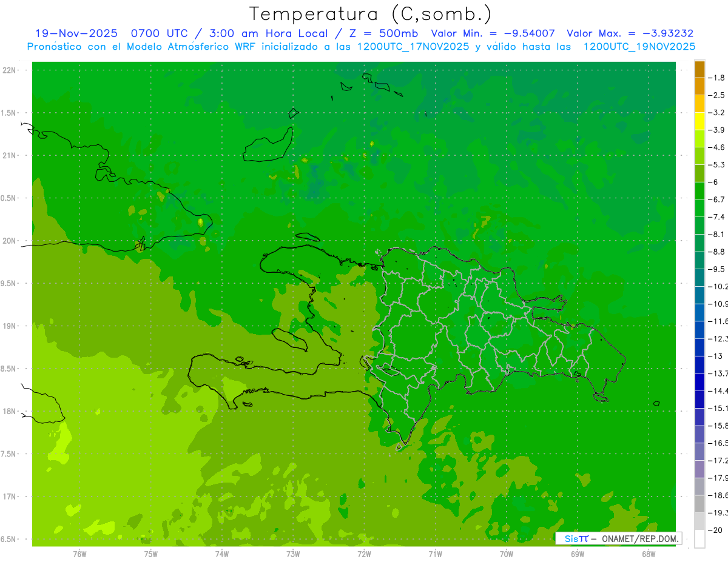Click the '70W' longitude axis label

(507, 554)
